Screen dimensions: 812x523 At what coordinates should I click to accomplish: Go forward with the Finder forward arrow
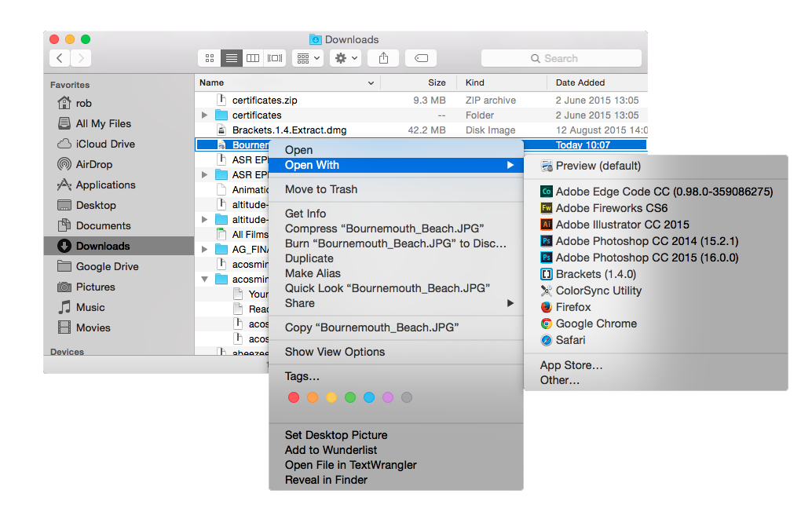(x=81, y=58)
